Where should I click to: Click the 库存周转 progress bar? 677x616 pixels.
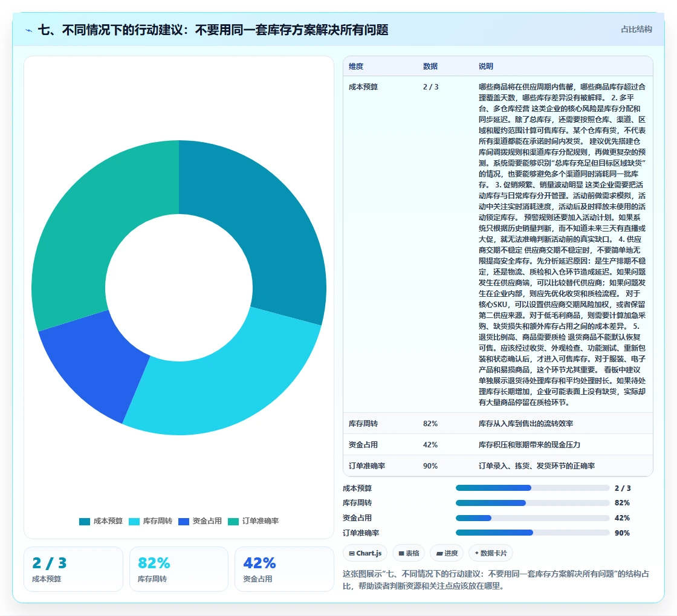coord(533,503)
